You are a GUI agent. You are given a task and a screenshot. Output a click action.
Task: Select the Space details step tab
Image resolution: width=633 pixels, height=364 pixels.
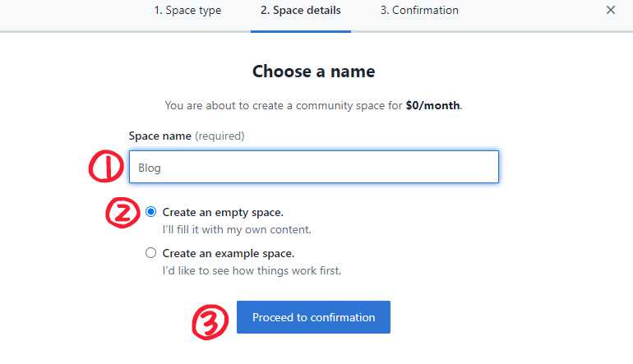coord(301,11)
